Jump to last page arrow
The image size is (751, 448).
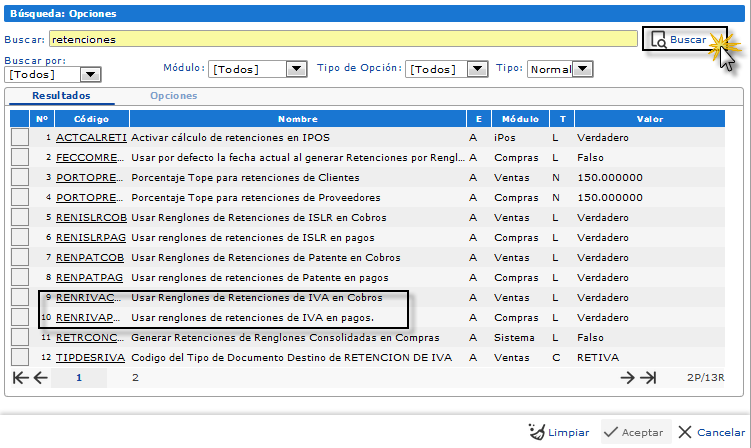coord(648,378)
